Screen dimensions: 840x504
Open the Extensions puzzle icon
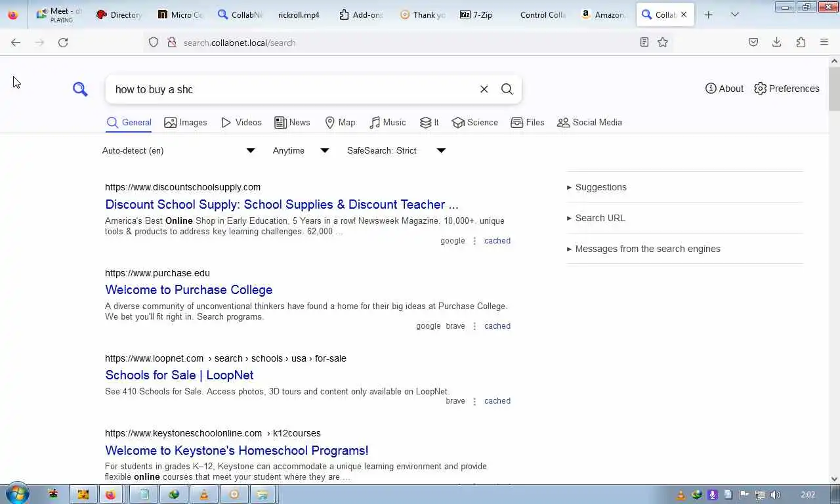coord(801,42)
